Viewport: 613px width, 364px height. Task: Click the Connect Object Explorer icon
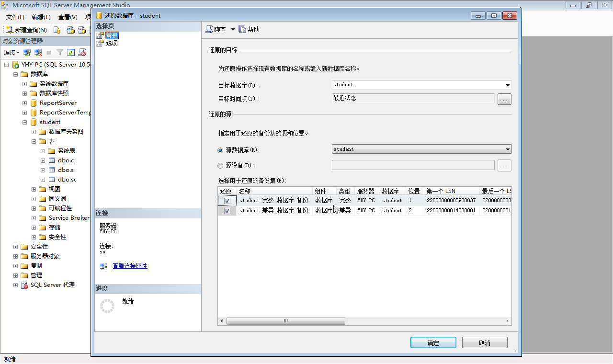[27, 53]
